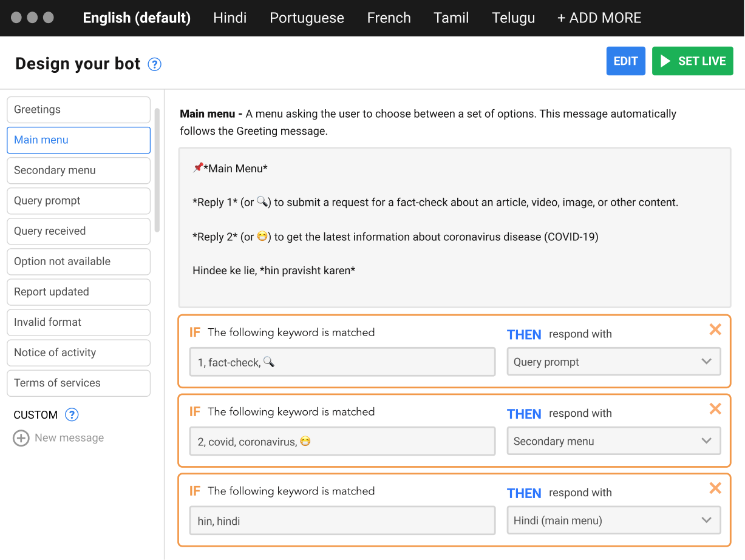Image resolution: width=745 pixels, height=560 pixels.
Task: Select Terms of services in sidebar
Action: pyautogui.click(x=78, y=383)
